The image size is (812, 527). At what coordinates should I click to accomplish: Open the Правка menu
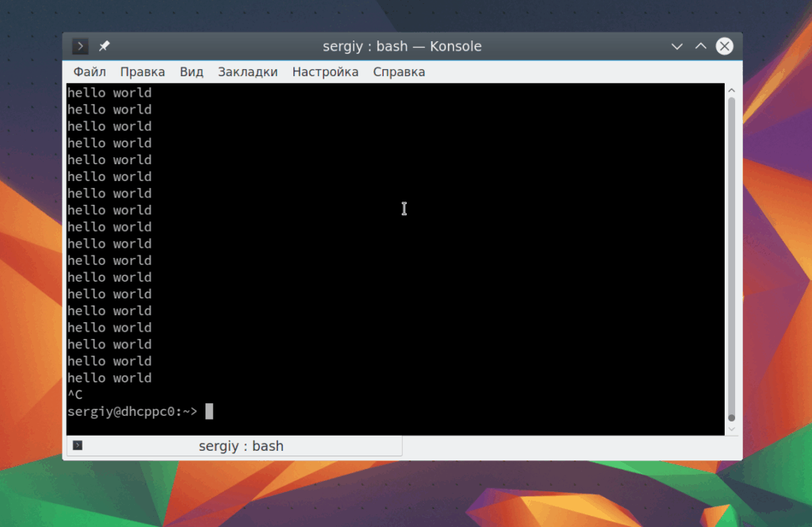pos(143,72)
